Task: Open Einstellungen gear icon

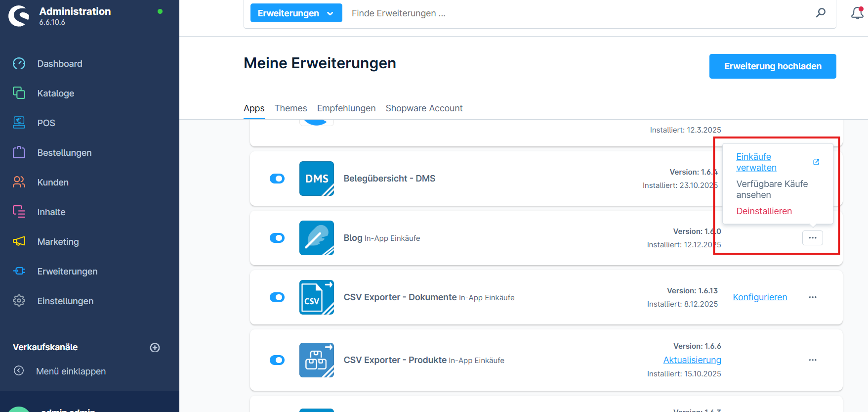Action: pos(19,301)
